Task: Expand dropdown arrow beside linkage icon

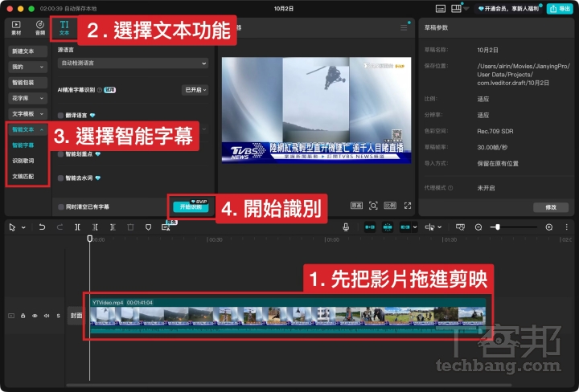Action: 415,227
